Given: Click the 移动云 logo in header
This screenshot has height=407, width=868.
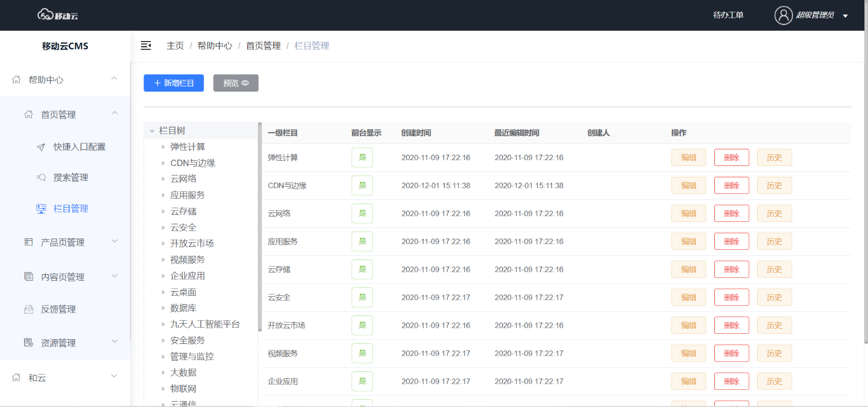Looking at the screenshot, I should tap(58, 15).
